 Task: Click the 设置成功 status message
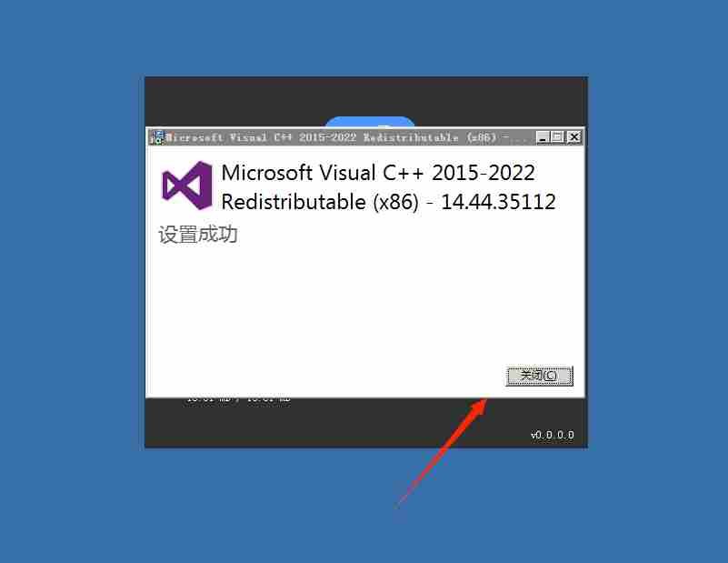[198, 235]
